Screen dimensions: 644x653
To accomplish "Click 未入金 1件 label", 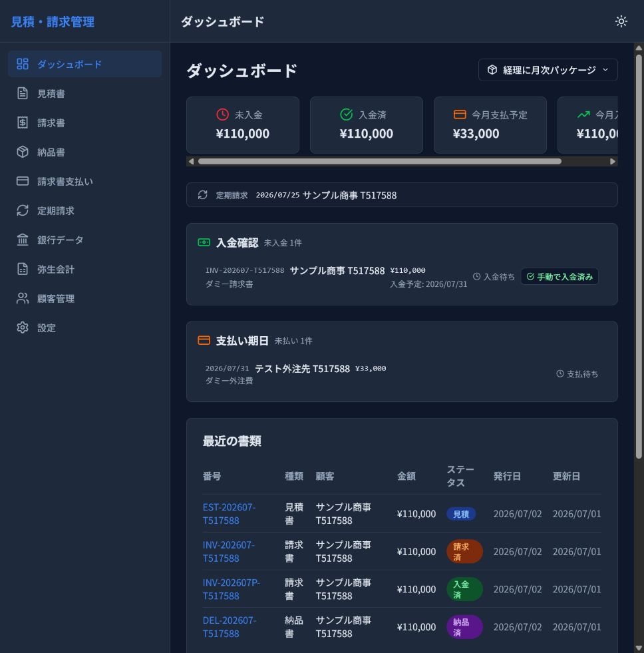I will point(283,243).
